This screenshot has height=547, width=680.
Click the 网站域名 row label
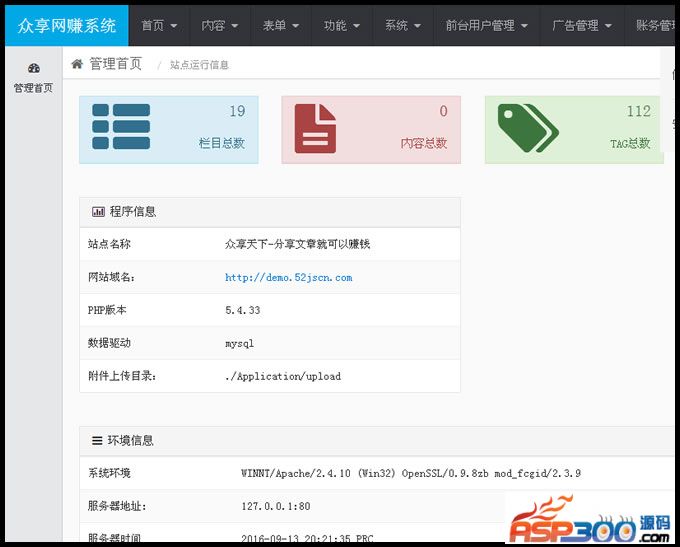pyautogui.click(x=111, y=277)
